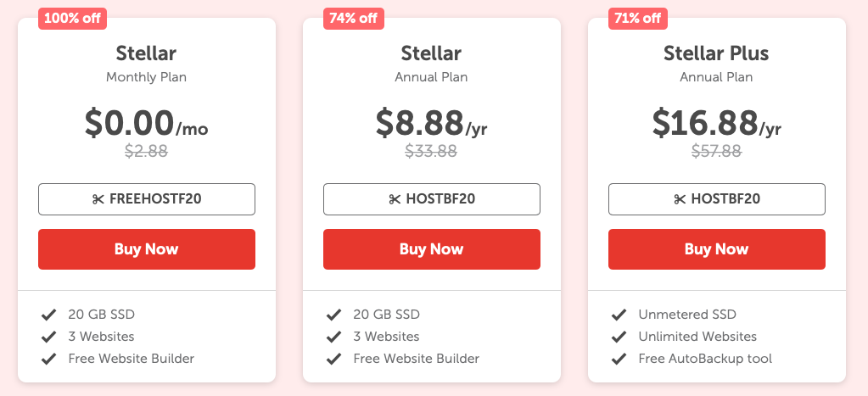Buy the Stellar Plus Annual Plan
868x396 pixels.
tap(717, 249)
